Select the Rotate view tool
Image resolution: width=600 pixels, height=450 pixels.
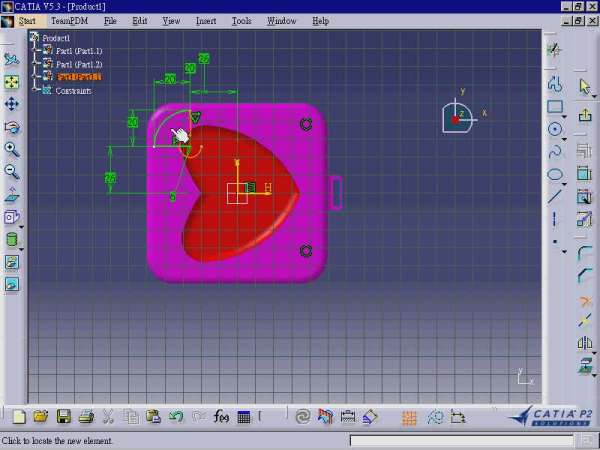pos(11,127)
